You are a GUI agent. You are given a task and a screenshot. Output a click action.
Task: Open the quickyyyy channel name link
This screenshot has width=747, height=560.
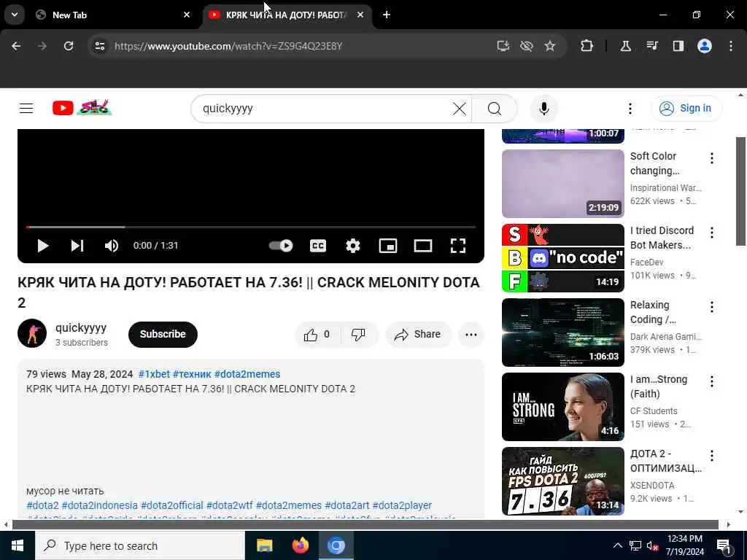(81, 327)
